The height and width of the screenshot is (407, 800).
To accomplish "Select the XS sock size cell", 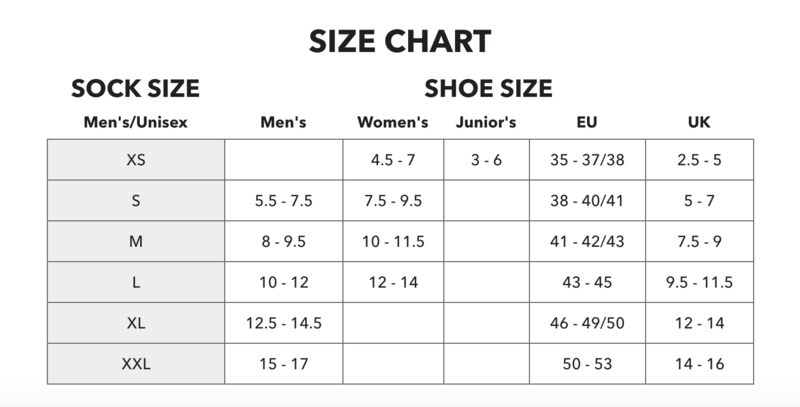I will click(x=136, y=159).
